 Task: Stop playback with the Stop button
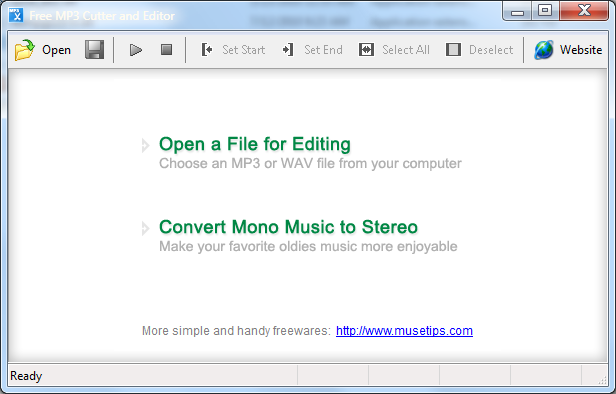(167, 49)
